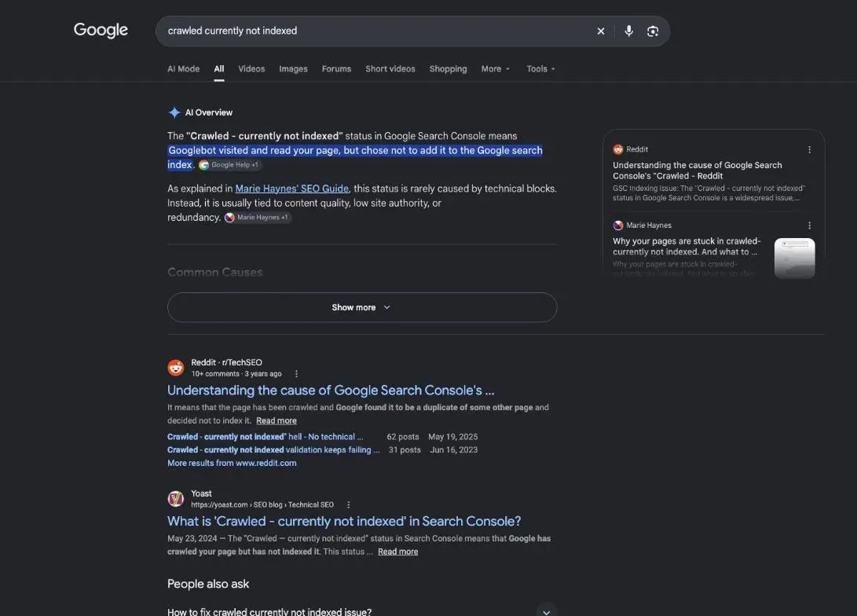Open 'More results from www.reddit.com' link

pyautogui.click(x=232, y=463)
